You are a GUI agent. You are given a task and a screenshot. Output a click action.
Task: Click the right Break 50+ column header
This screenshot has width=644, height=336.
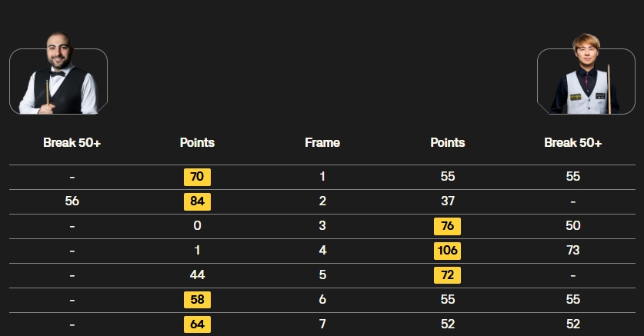[x=573, y=143]
